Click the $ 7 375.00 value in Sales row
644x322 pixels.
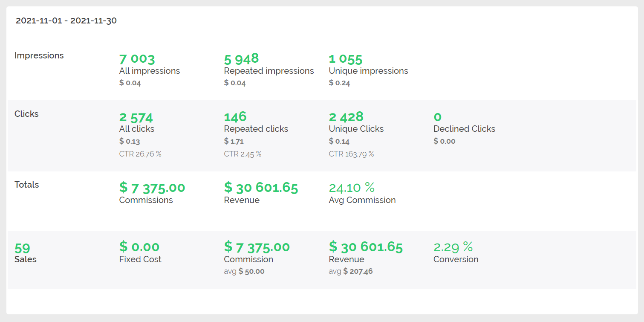click(257, 247)
